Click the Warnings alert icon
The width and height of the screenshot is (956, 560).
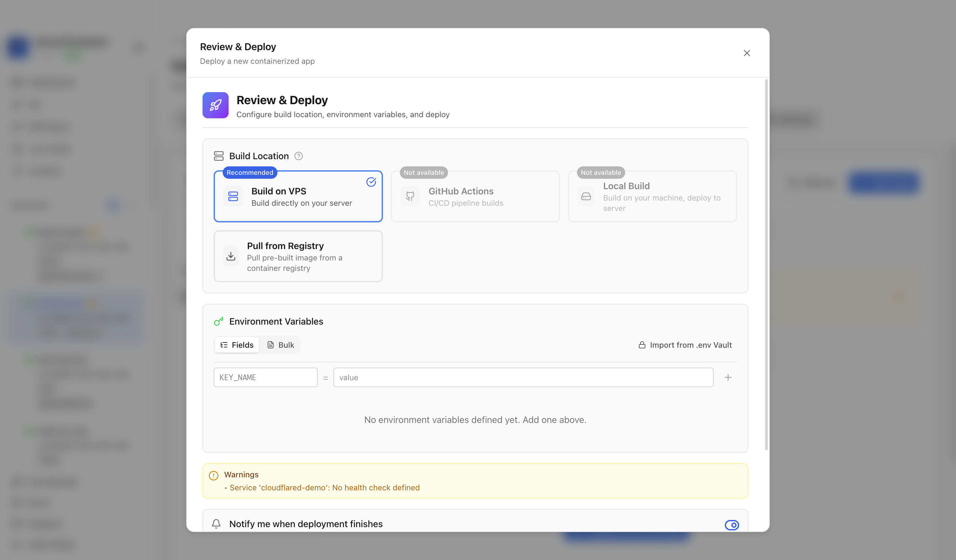[214, 475]
